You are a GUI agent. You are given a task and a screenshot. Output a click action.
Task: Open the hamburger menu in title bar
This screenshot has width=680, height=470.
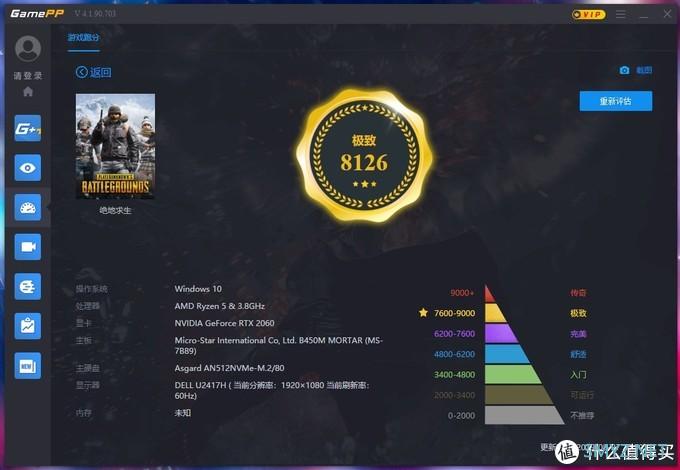click(x=620, y=15)
